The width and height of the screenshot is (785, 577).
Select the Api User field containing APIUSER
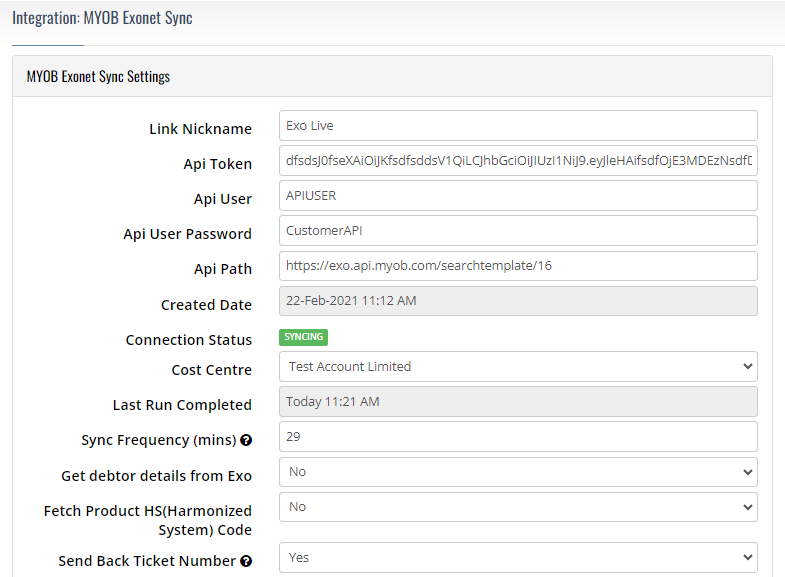tap(518, 196)
